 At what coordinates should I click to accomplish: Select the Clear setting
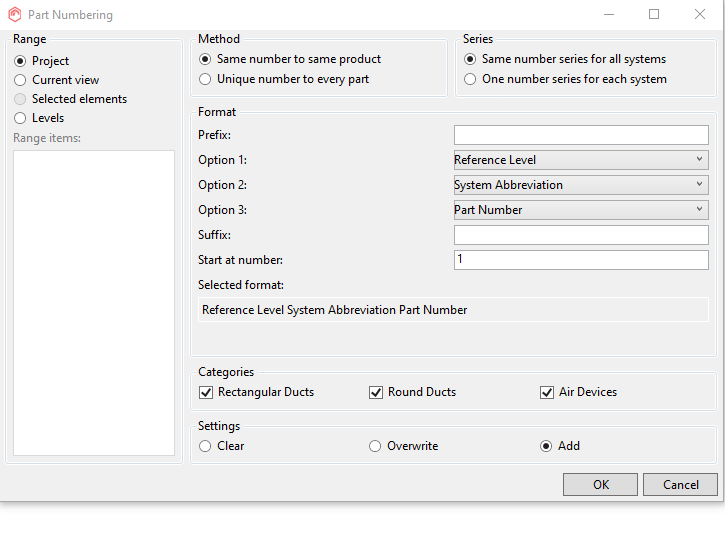206,446
